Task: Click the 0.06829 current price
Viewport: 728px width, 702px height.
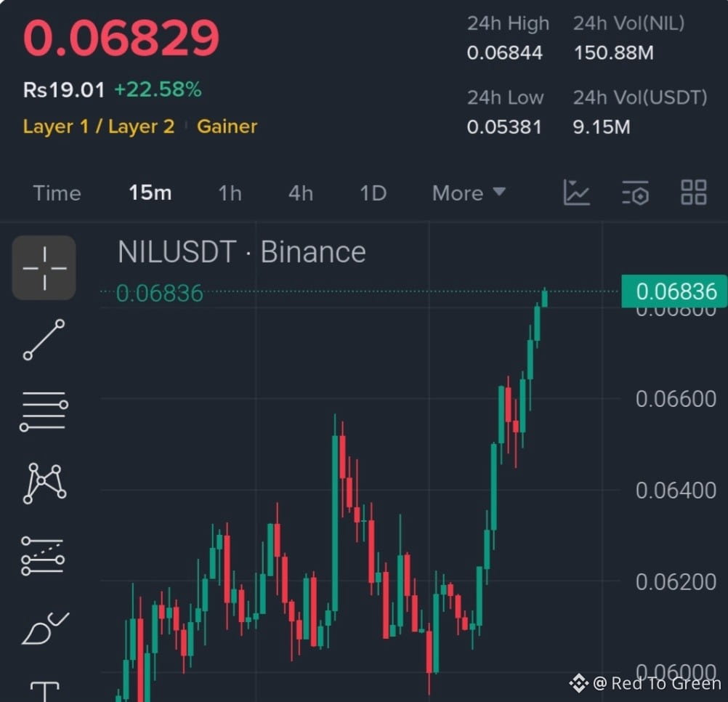Action: [121, 38]
